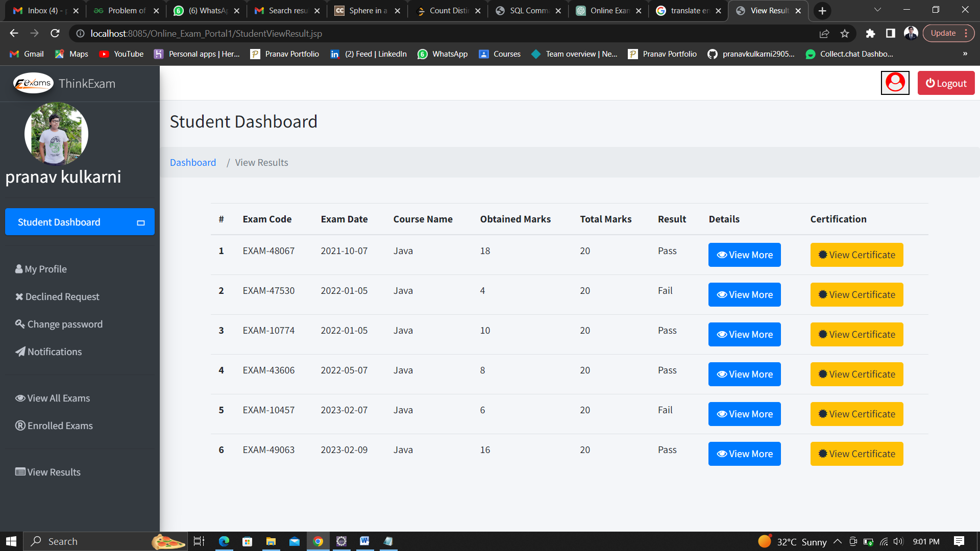Click View More for EXAM-48067
The image size is (980, 551).
(744, 255)
